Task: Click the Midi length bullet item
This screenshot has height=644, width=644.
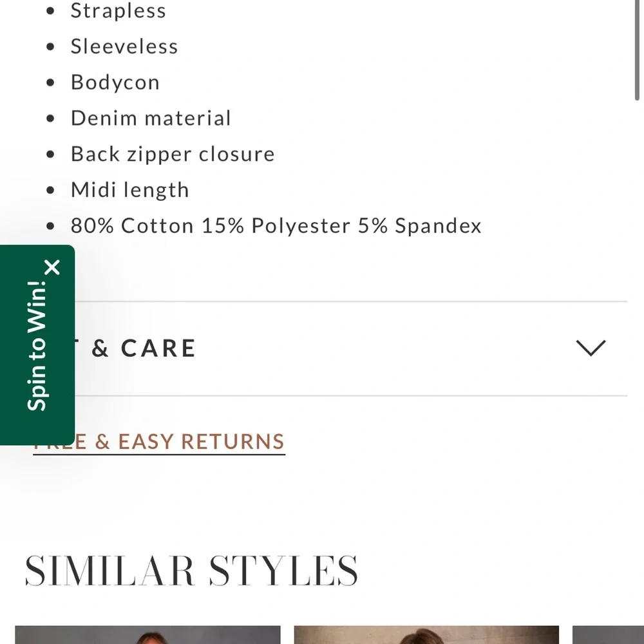Action: (130, 190)
